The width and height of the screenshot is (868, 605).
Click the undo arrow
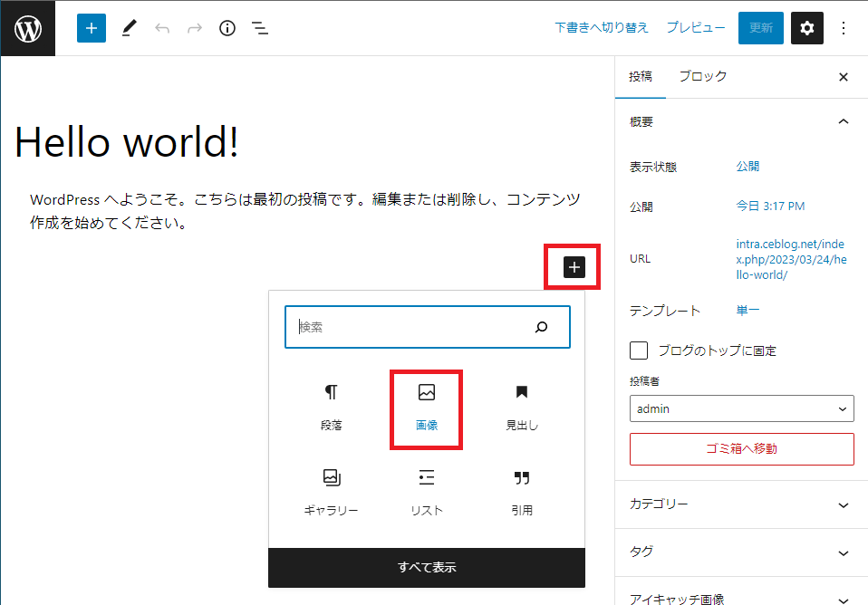pyautogui.click(x=162, y=28)
